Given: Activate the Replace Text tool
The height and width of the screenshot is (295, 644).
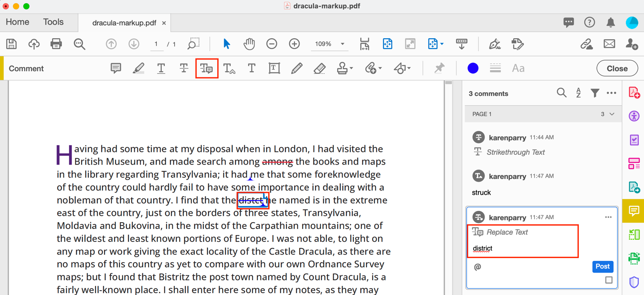Looking at the screenshot, I should [207, 68].
